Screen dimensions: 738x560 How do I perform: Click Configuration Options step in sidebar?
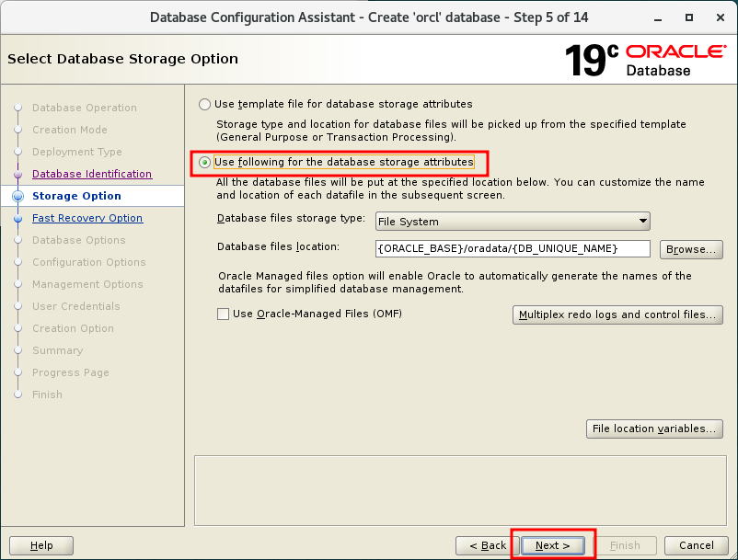[89, 262]
